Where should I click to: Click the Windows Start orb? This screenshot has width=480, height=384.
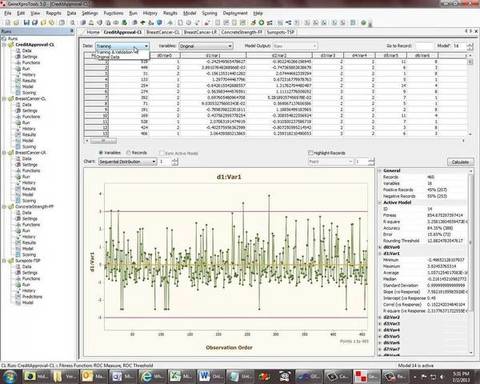[10, 377]
